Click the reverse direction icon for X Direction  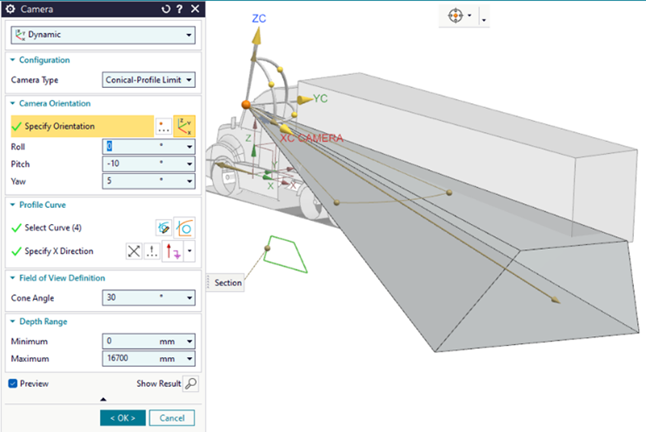tap(134, 251)
